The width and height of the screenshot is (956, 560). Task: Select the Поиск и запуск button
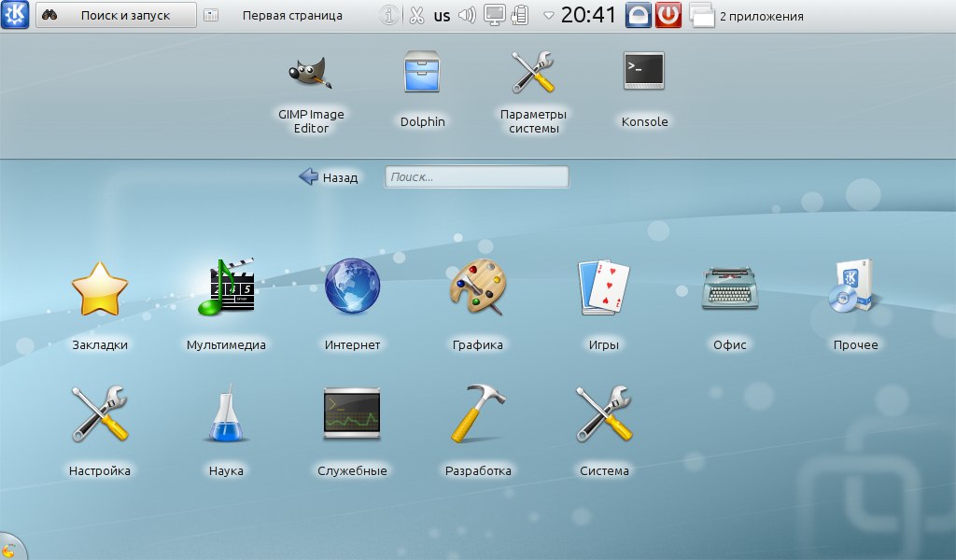[116, 15]
